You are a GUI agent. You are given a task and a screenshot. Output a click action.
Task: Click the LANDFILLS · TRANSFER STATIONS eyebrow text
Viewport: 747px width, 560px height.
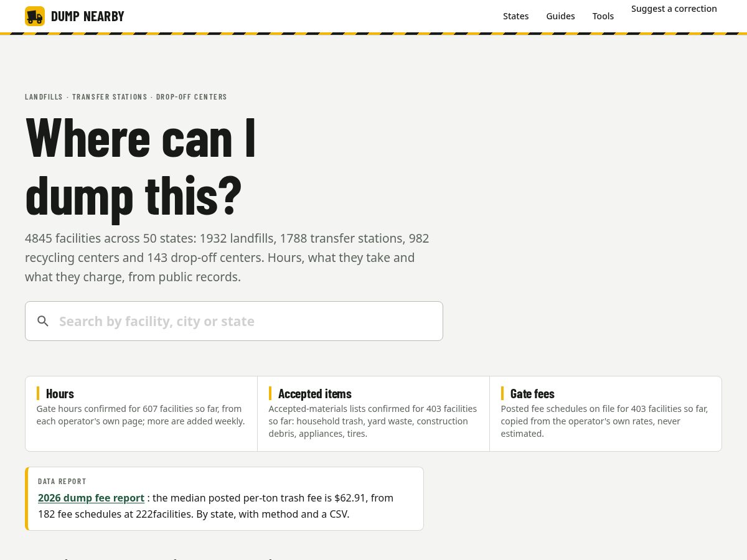tap(126, 96)
